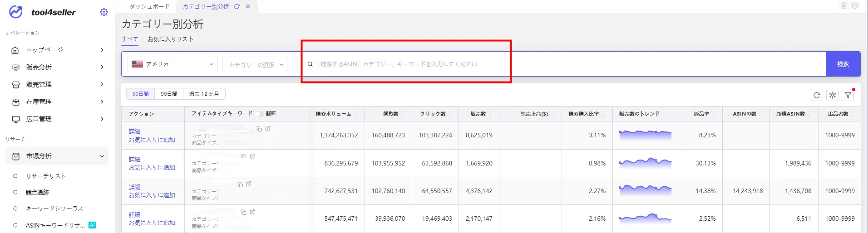Image resolution: width=868 pixels, height=233 pixels.
Task: Open リサーチリスト in the sidebar
Action: 46,176
